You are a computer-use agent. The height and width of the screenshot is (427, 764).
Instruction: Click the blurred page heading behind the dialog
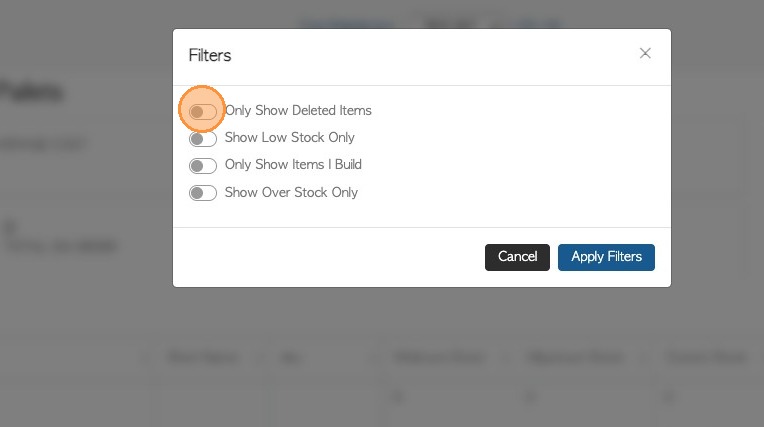coord(32,93)
